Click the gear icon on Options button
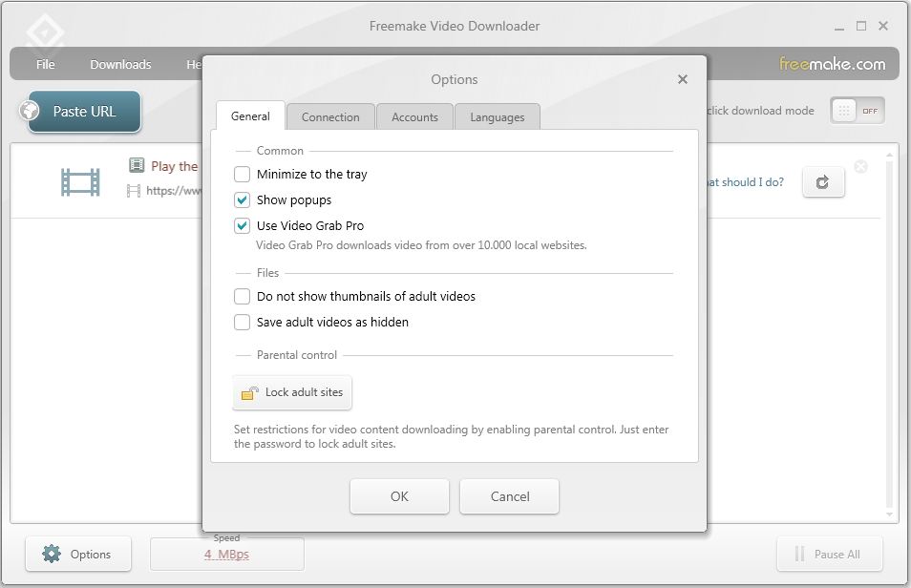The width and height of the screenshot is (911, 588). coord(52,554)
